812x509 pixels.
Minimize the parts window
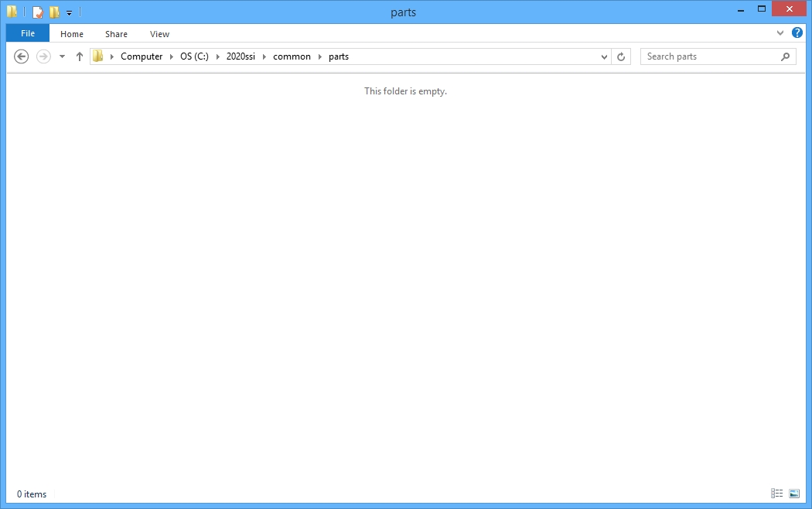coord(741,9)
